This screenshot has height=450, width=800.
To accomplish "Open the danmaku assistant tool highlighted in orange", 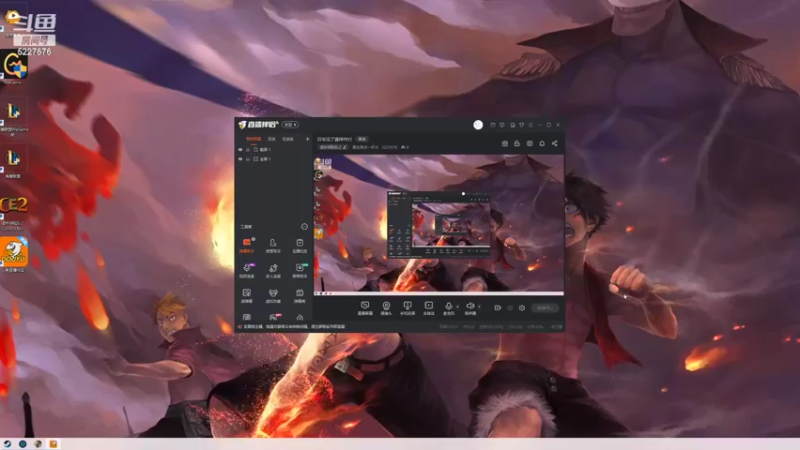I will 247,245.
